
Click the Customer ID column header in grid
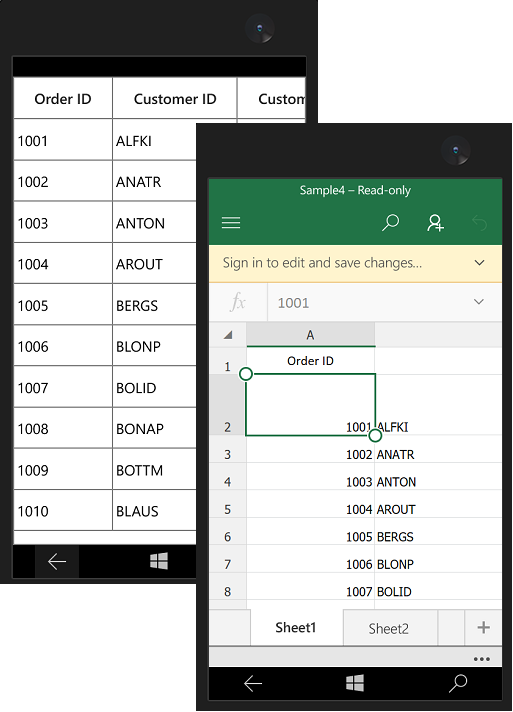point(175,99)
